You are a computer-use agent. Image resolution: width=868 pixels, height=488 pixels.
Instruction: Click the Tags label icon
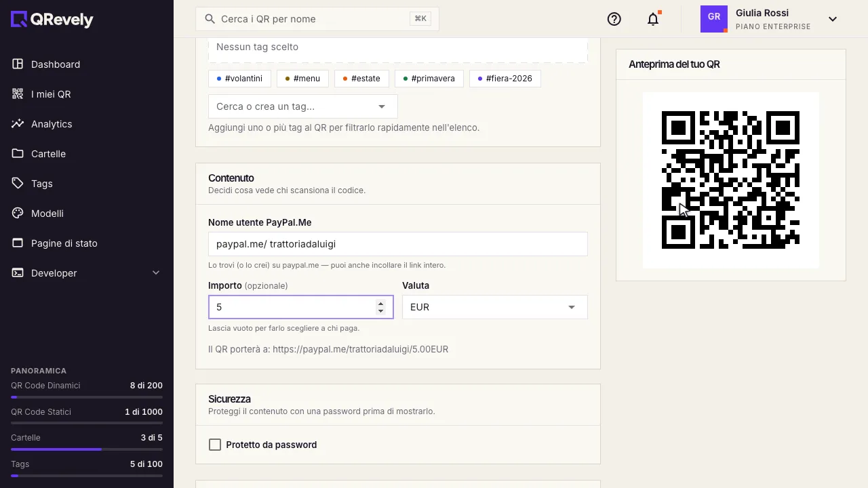tap(18, 184)
